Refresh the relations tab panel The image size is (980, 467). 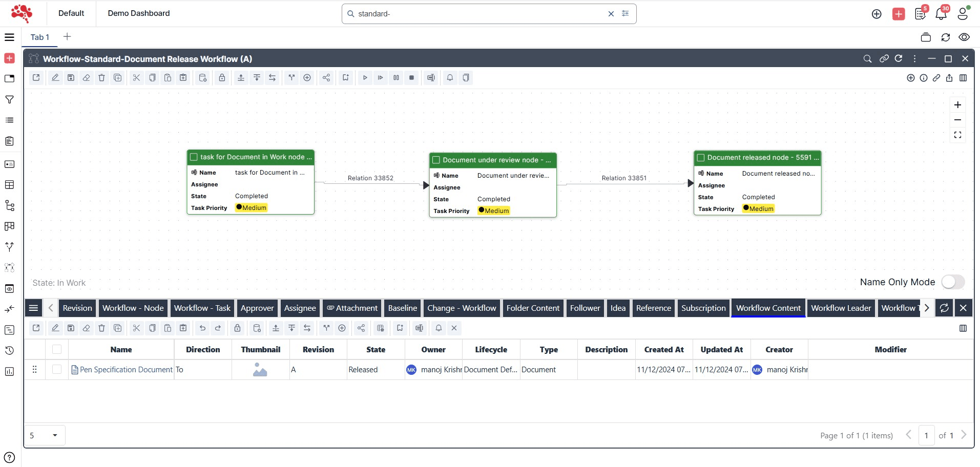click(944, 308)
